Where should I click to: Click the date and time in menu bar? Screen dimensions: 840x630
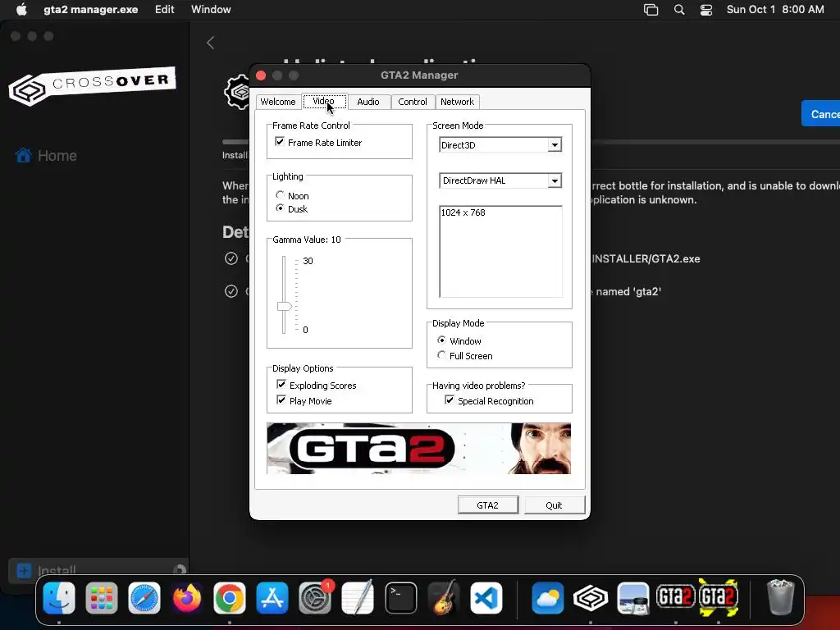pyautogui.click(x=775, y=10)
